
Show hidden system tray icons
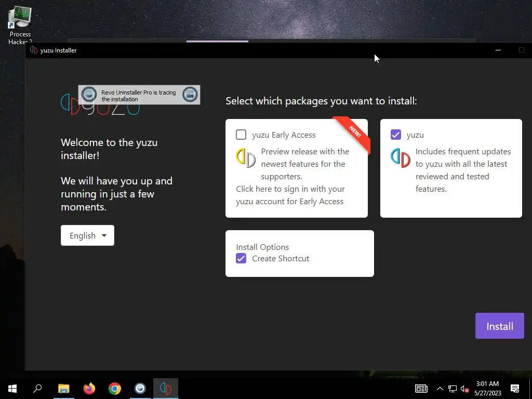point(440,389)
